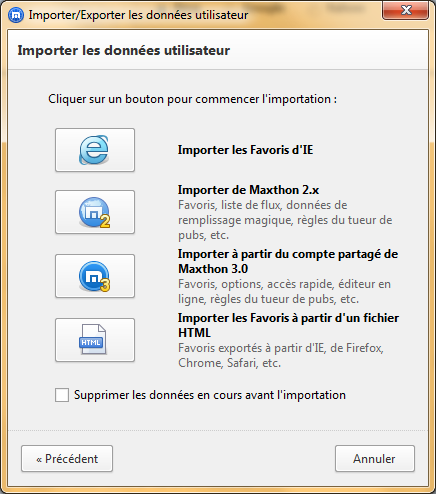Click the accès rapide, éditeur en ligne description
436x494 pixels.
click(284, 292)
